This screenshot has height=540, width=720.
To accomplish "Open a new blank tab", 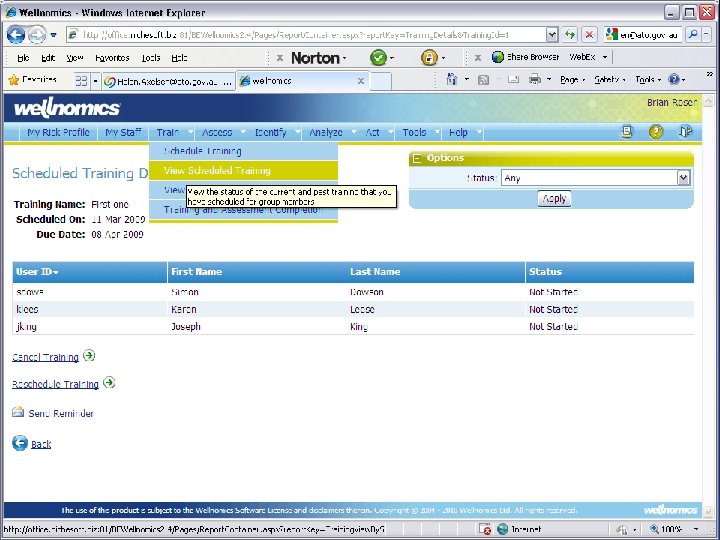I will [x=381, y=81].
